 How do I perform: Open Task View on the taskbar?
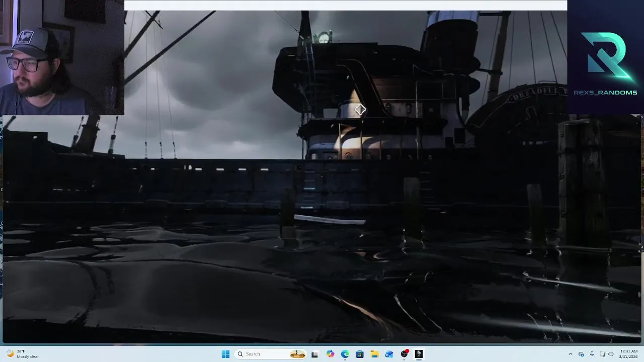click(315, 354)
